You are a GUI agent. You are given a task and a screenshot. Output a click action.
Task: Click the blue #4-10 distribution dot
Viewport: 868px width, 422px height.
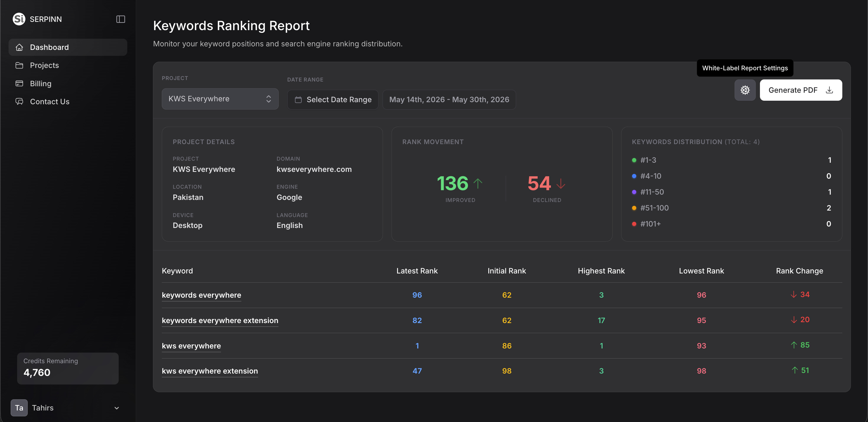pos(634,176)
